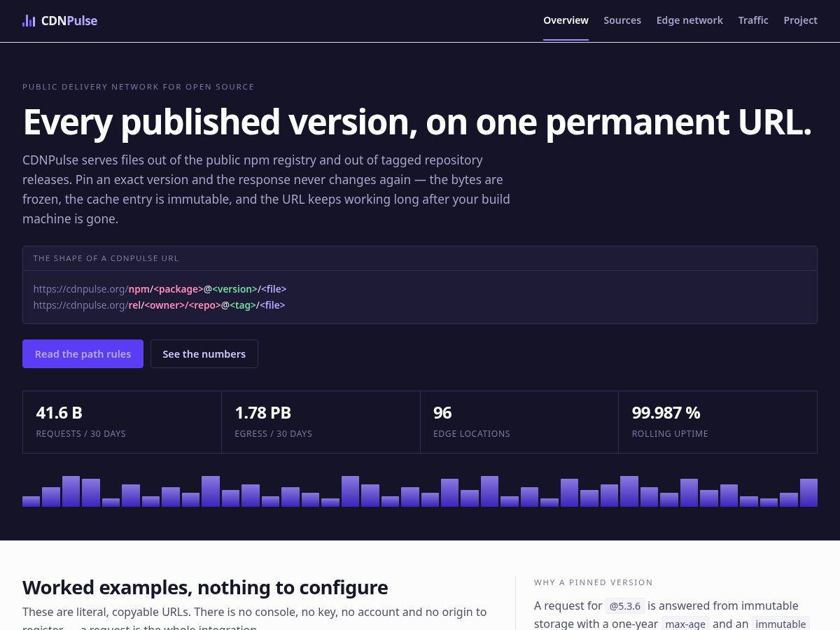Screen dimensions: 840x630
Task: Click the "WHY A PINNED VERSION" label
Action: [594, 582]
